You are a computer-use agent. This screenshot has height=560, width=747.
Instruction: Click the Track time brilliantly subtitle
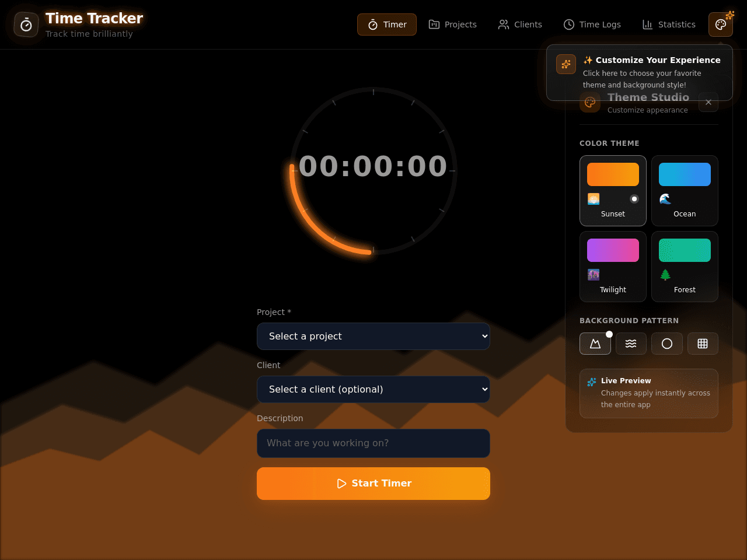89,34
